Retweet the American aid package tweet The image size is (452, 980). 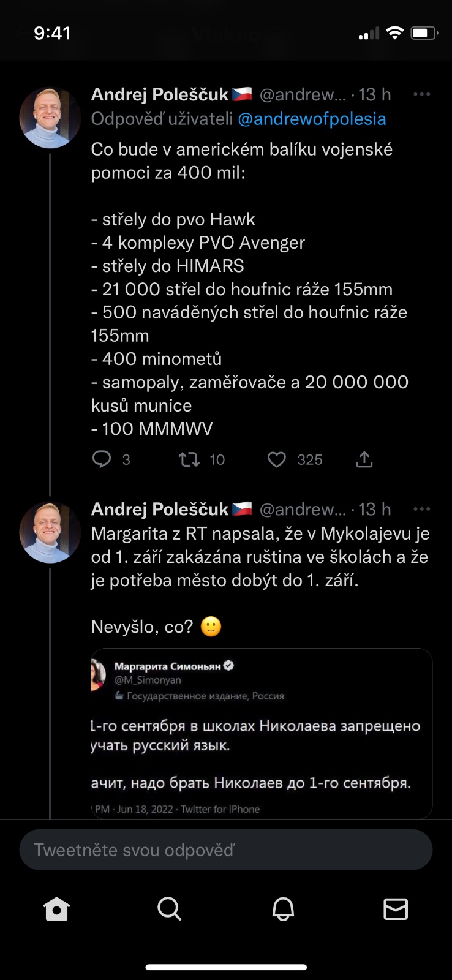pos(189,459)
